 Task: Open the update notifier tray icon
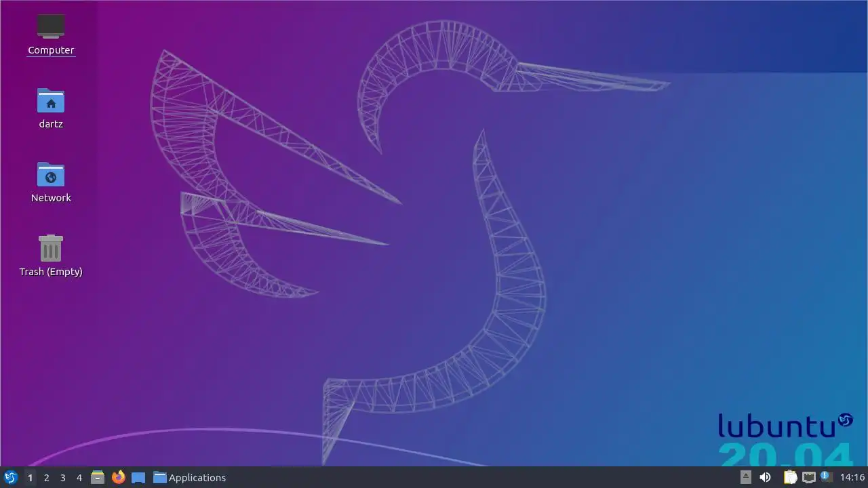[825, 476]
